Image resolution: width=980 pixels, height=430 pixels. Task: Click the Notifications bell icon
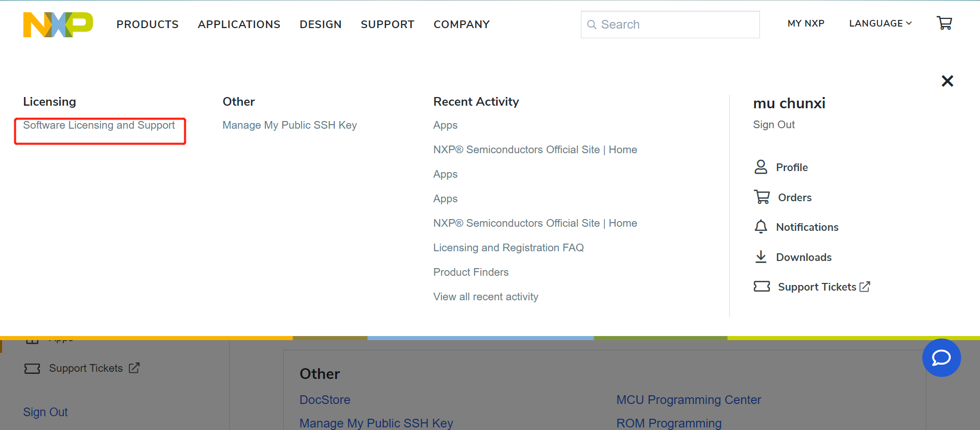(x=761, y=227)
